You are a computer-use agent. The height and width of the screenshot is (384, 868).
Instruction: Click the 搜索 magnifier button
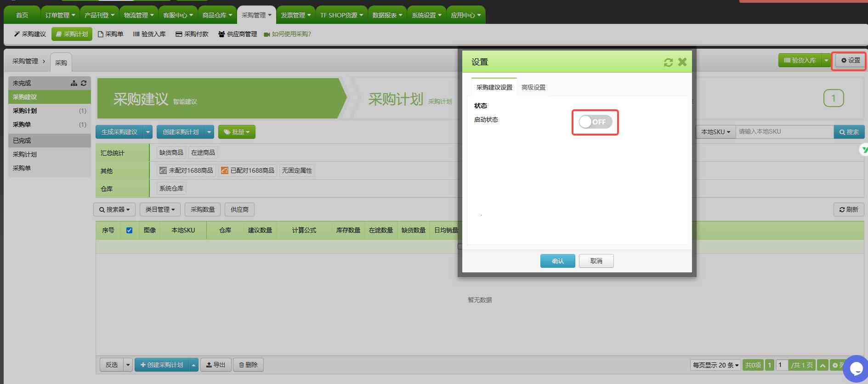[849, 132]
